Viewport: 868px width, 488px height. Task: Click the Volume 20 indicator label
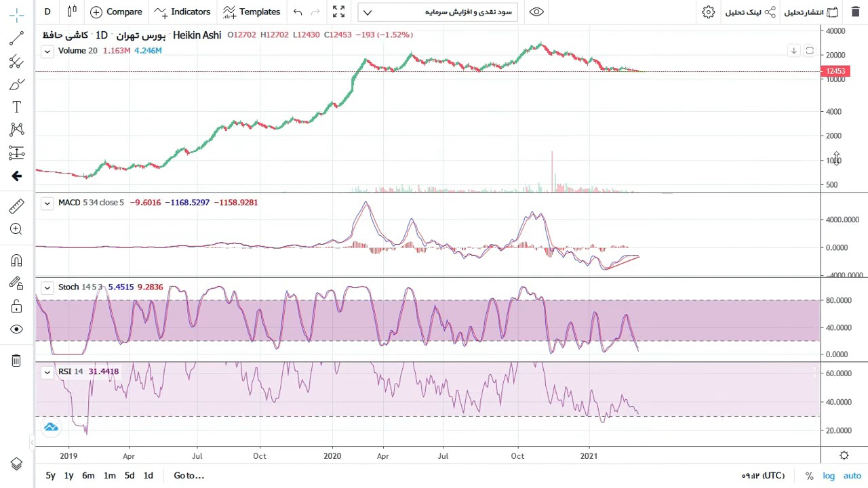point(77,51)
